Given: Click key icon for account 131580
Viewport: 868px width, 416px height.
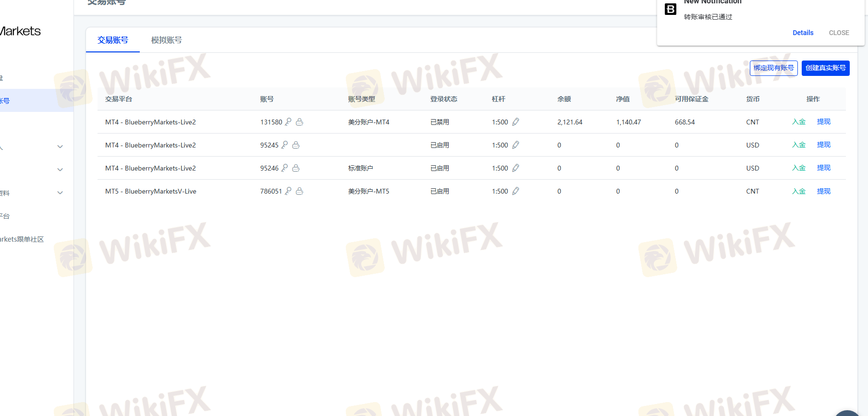Looking at the screenshot, I should [x=288, y=122].
